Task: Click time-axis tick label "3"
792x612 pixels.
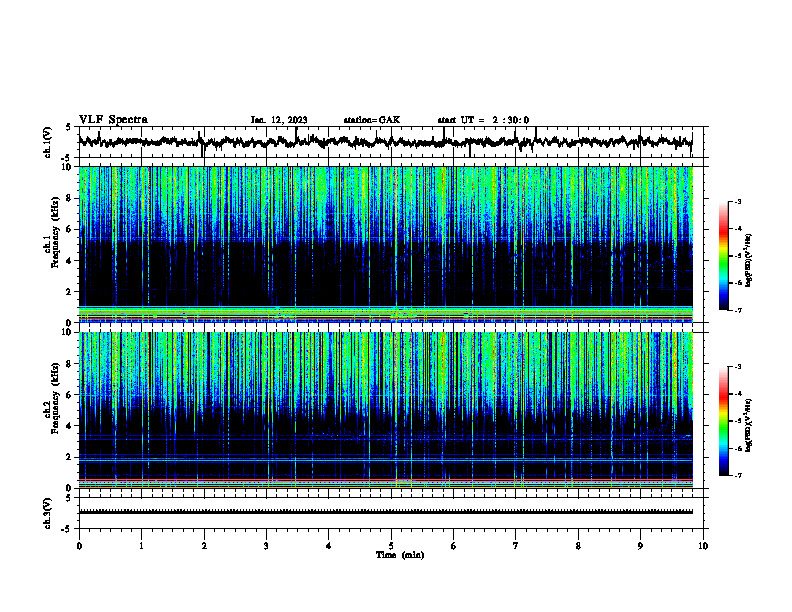Action: (x=267, y=546)
